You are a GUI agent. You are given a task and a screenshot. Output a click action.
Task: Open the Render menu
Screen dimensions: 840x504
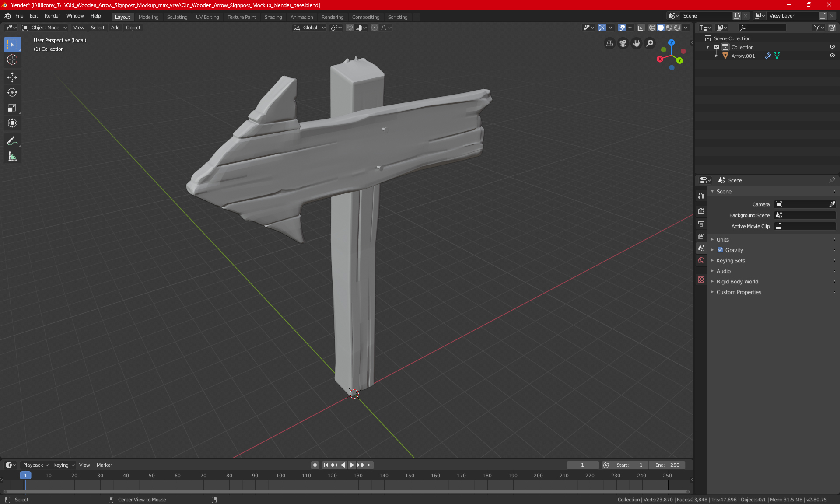(52, 16)
